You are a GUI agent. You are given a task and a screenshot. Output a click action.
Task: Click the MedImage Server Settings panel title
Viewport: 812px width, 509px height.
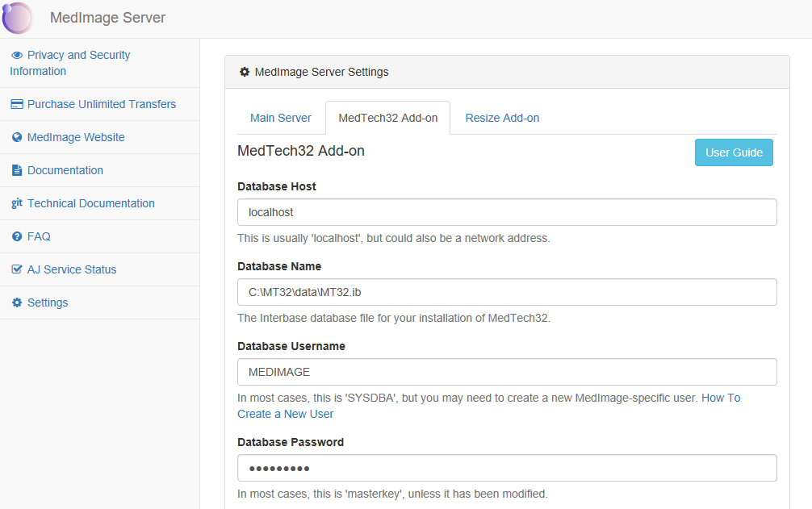(x=321, y=72)
